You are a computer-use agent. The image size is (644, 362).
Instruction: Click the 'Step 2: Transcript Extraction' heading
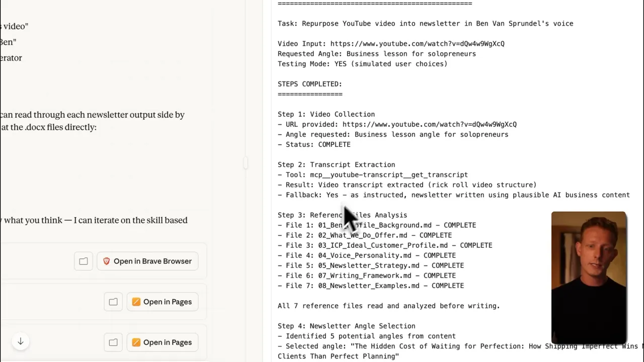click(336, 164)
